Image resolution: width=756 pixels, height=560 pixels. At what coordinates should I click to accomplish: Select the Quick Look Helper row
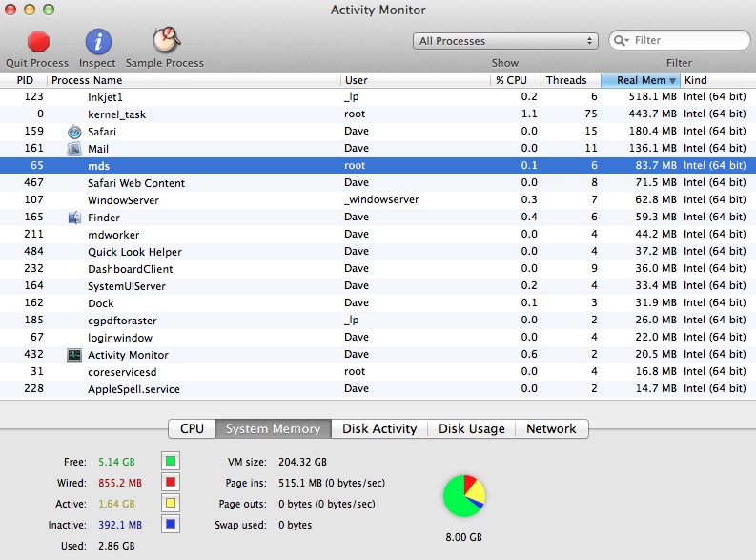(x=378, y=252)
